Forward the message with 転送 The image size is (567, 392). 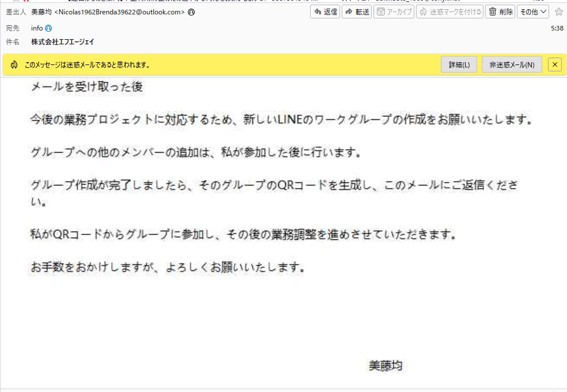357,12
